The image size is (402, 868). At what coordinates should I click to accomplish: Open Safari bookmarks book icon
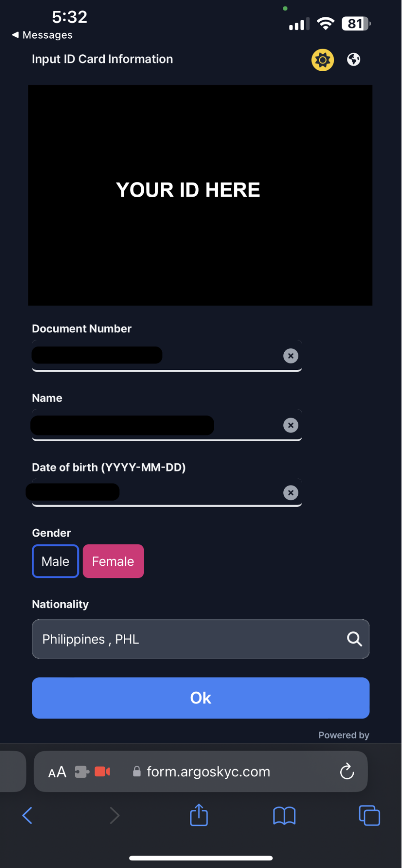pyautogui.click(x=284, y=815)
